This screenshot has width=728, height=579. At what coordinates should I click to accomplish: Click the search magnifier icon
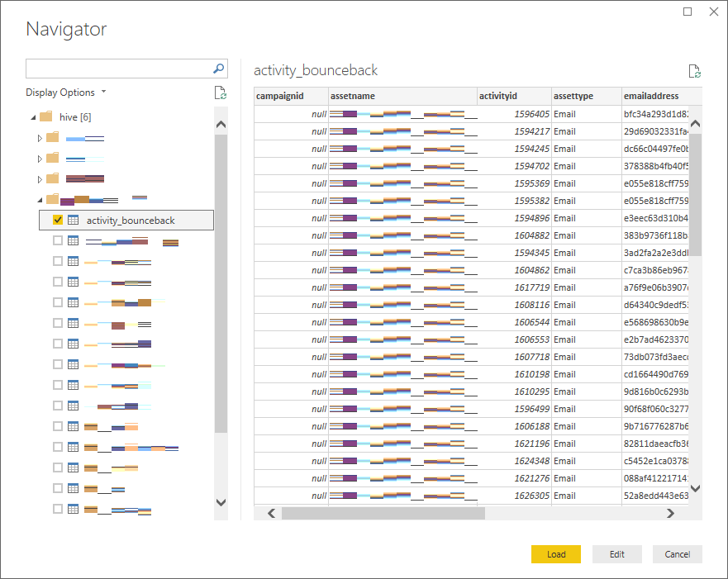(x=218, y=69)
